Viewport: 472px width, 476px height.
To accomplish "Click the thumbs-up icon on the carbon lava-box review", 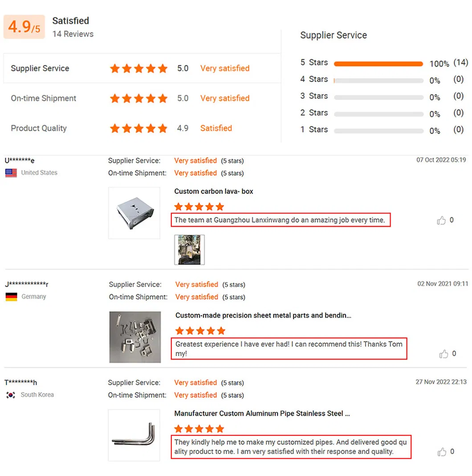I will tap(441, 220).
